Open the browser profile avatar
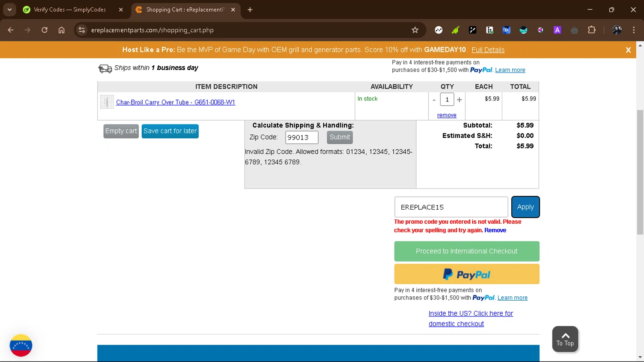This screenshot has height=362, width=644. coord(617,30)
